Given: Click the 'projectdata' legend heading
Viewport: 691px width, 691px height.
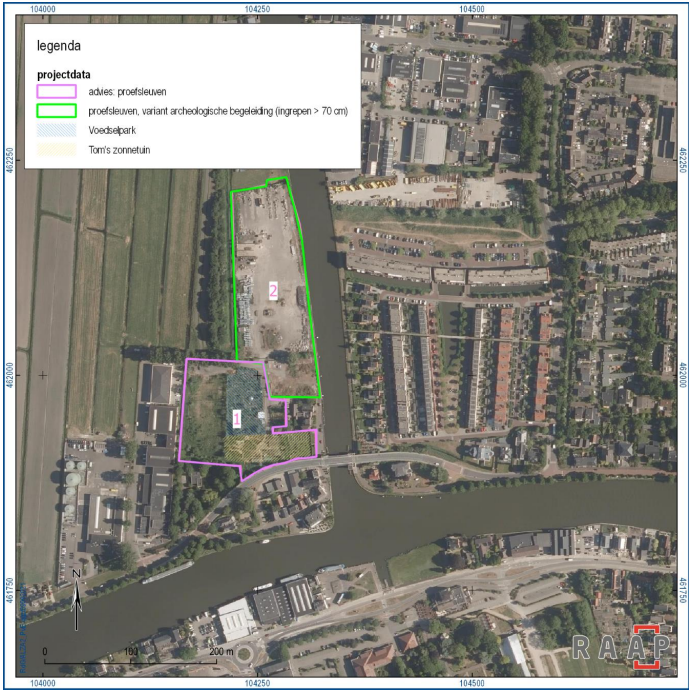Looking at the screenshot, I should click(x=63, y=74).
